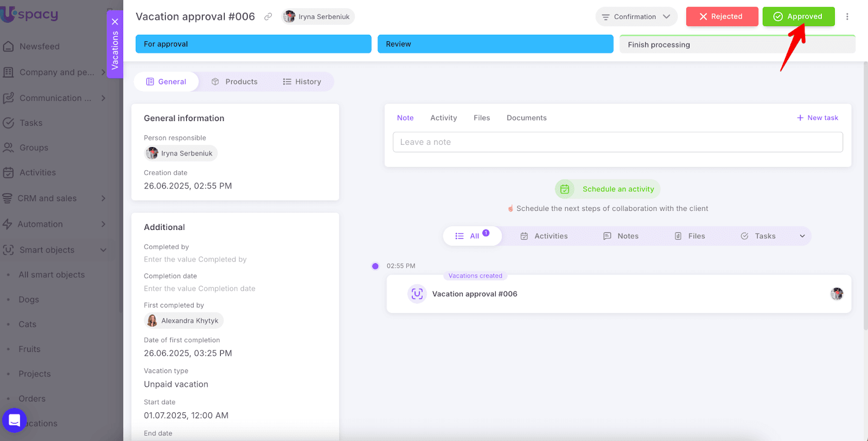Click the author avatar on timeline entry
Screen dimensions: 868x441
point(837,294)
